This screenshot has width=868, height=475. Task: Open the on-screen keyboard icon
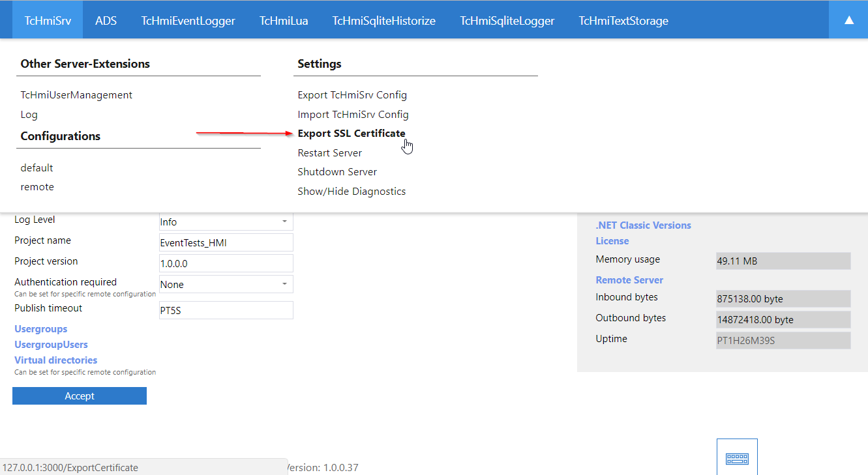coord(737,459)
